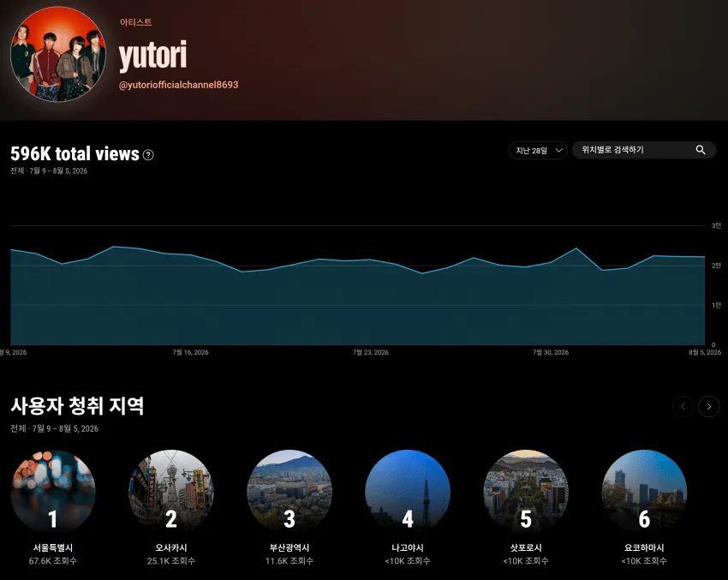Go to next listening regions page
The height and width of the screenshot is (580, 728).
708,406
